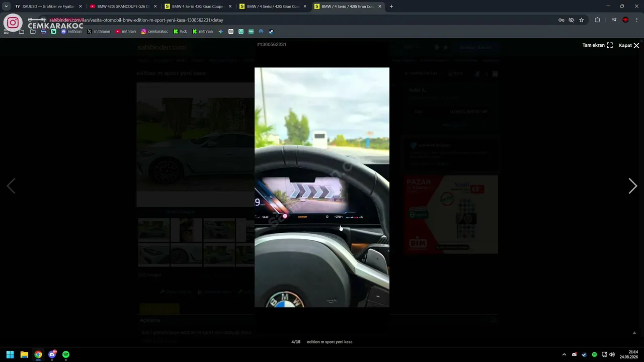Click the listing number #1300562231
644x362 pixels.
pyautogui.click(x=272, y=44)
